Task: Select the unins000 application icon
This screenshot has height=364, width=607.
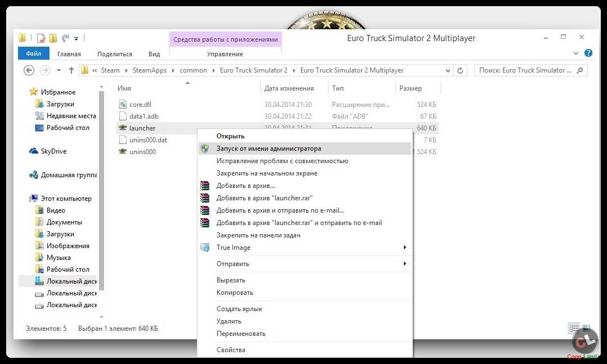Action: click(123, 151)
